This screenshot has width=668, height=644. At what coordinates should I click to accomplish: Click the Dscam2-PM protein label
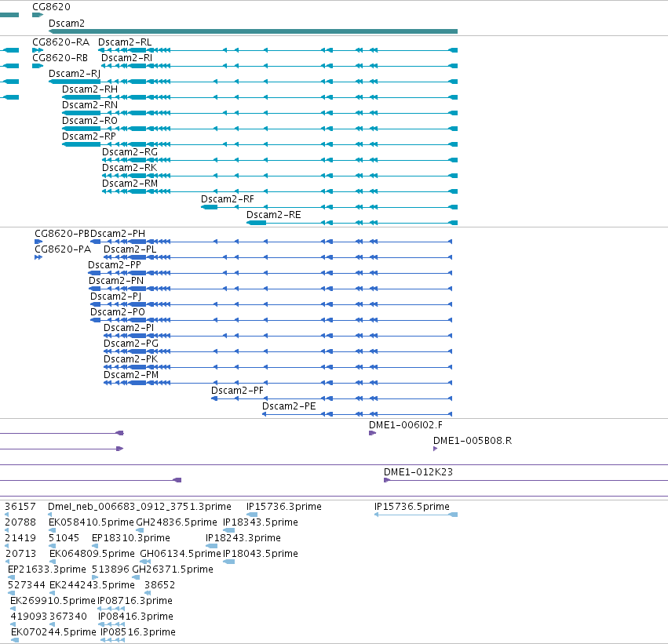[131, 375]
